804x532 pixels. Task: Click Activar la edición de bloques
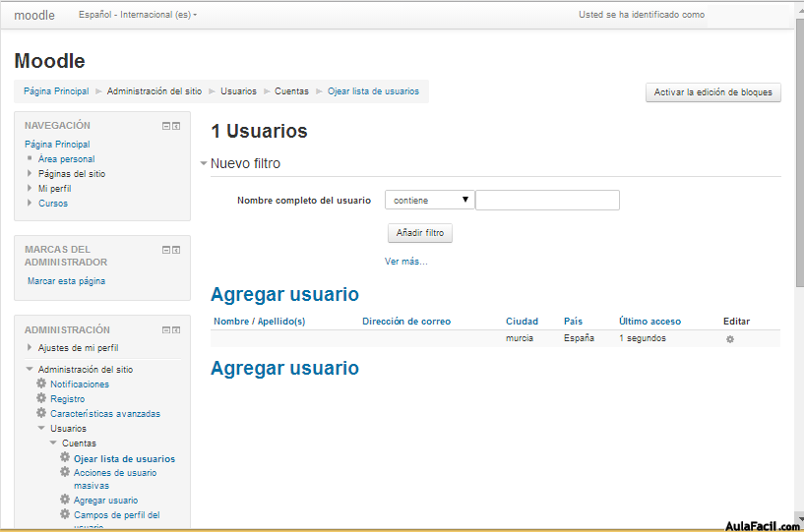[x=713, y=92]
